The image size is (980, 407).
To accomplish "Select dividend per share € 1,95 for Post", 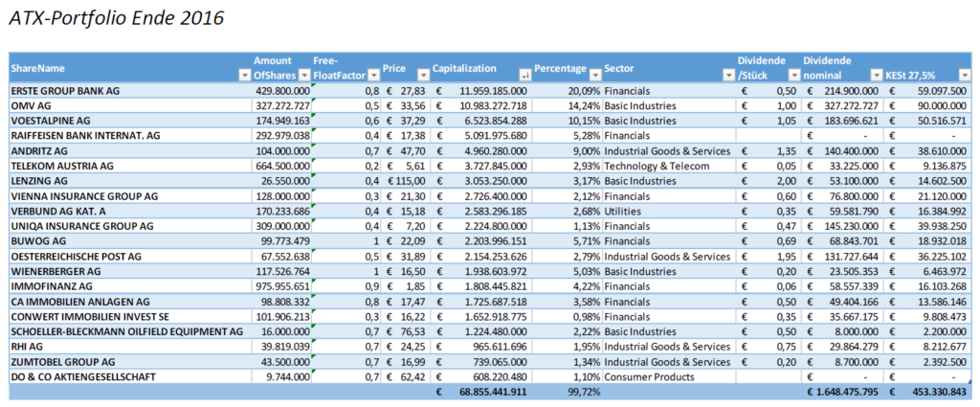I will (768, 257).
